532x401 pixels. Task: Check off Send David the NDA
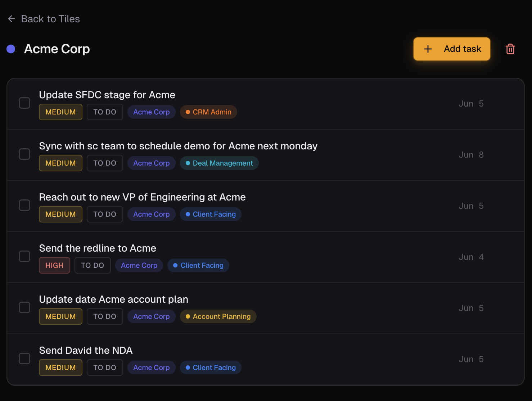(x=24, y=359)
